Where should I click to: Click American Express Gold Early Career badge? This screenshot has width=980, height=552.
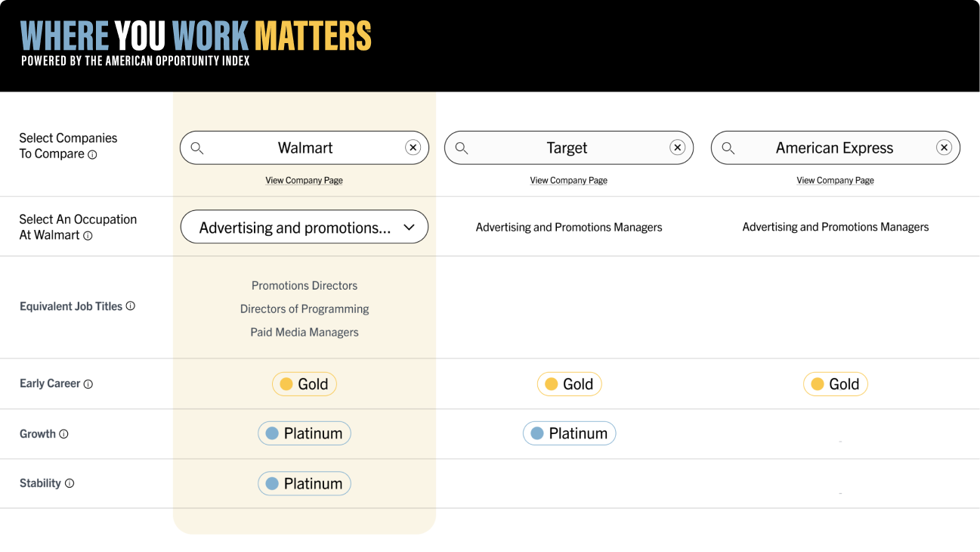(835, 384)
